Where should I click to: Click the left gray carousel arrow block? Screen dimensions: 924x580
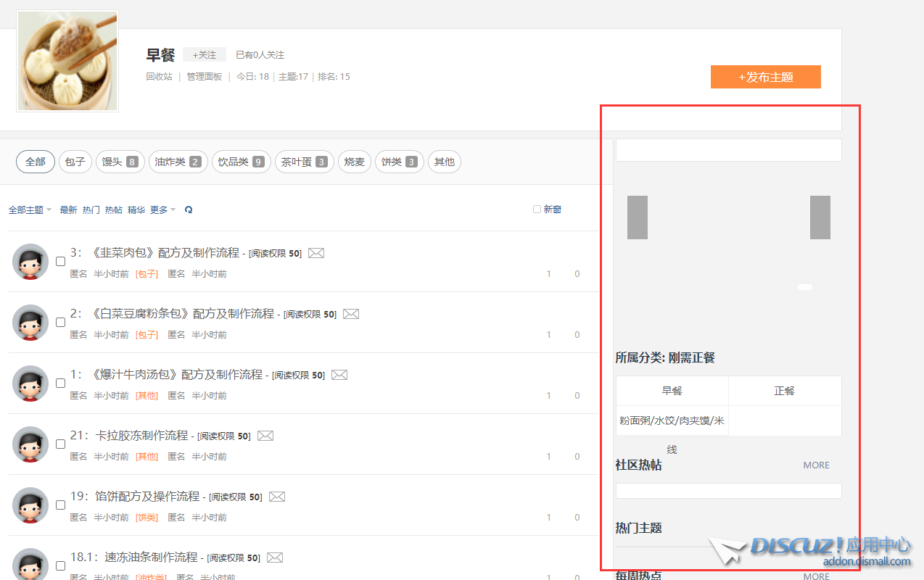pos(638,217)
